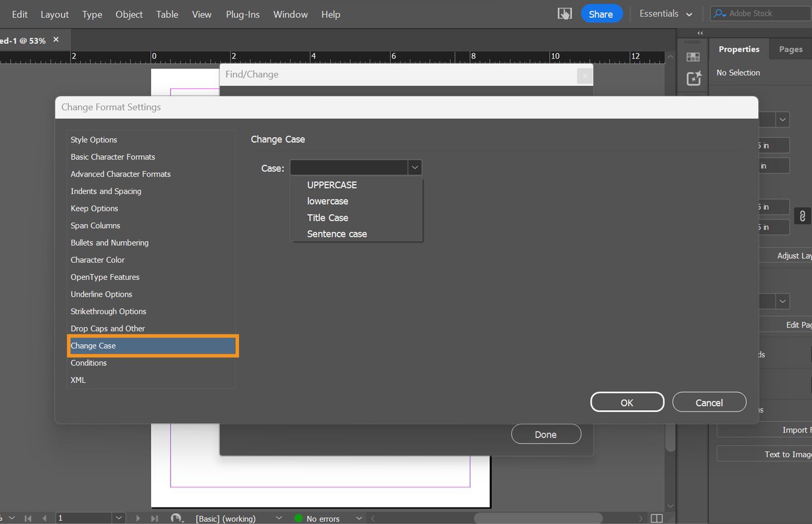
Task: Go to next page with the arrow icon
Action: coord(139,518)
